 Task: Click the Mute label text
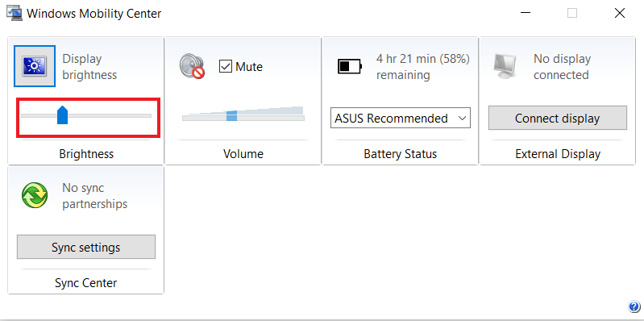[x=249, y=67]
